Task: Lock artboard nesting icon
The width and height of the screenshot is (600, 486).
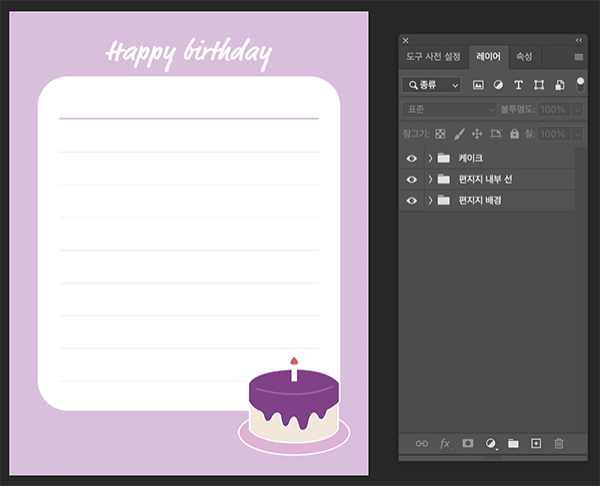Action: point(496,134)
